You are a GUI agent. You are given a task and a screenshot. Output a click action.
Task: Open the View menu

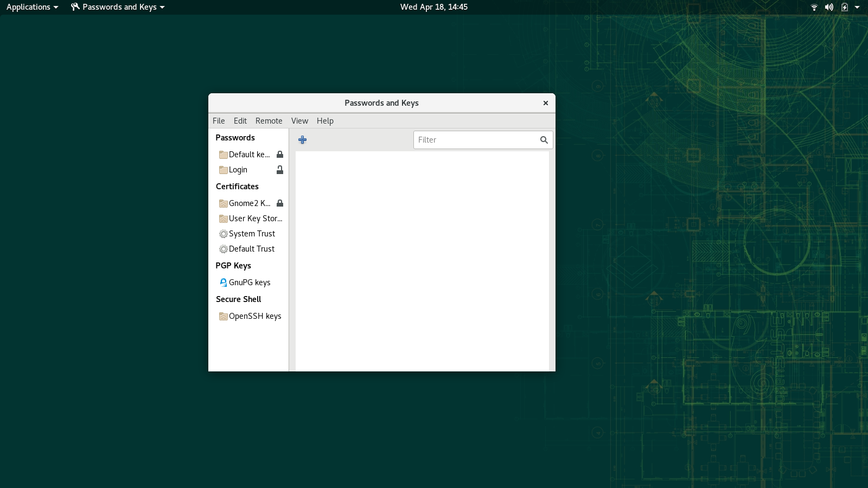click(299, 121)
